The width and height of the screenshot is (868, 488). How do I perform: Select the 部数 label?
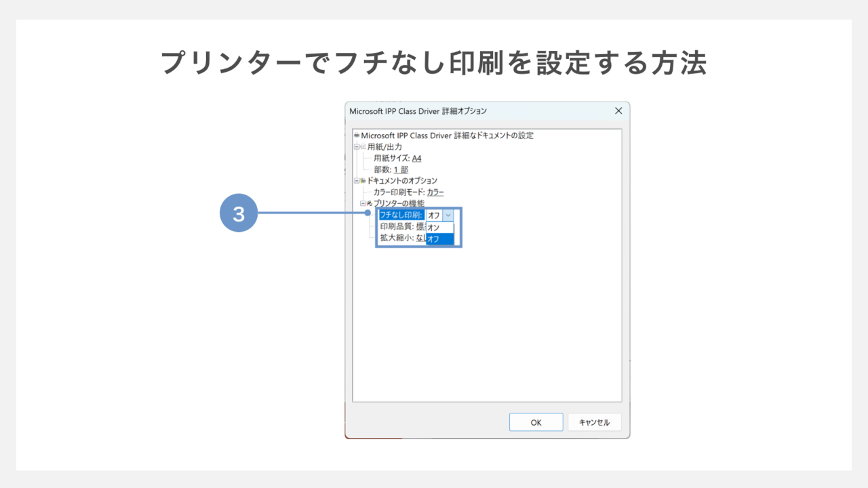click(x=382, y=169)
